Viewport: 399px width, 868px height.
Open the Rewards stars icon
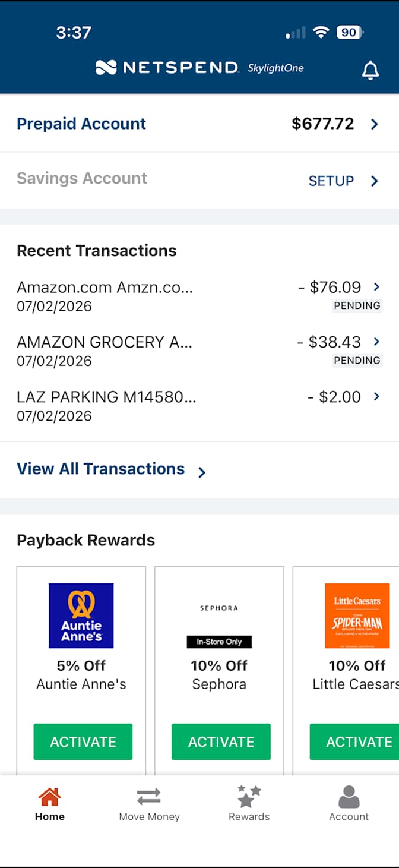click(x=249, y=796)
